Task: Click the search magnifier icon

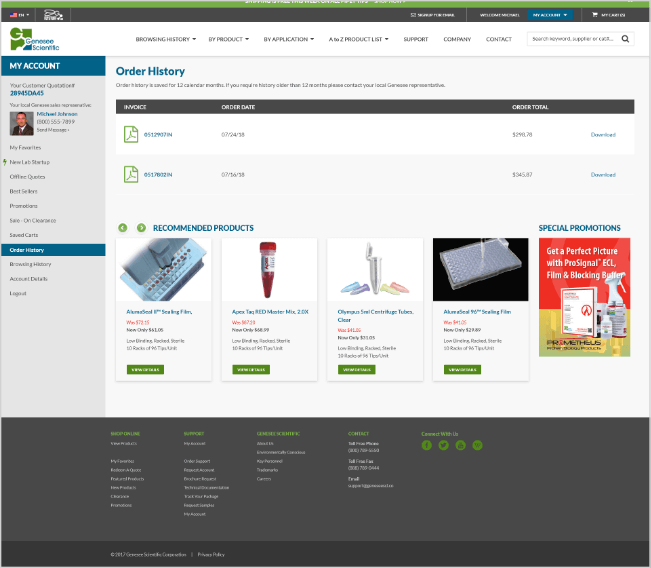Action: [625, 39]
